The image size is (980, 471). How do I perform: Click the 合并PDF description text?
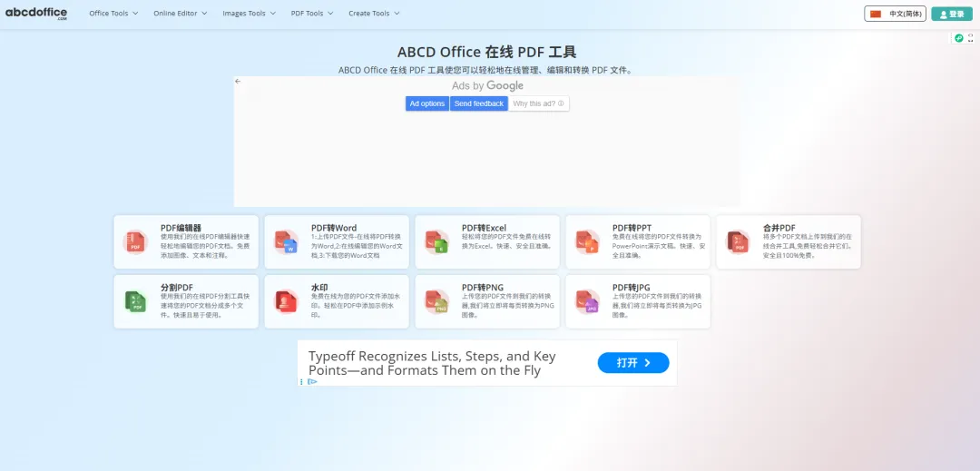(808, 246)
